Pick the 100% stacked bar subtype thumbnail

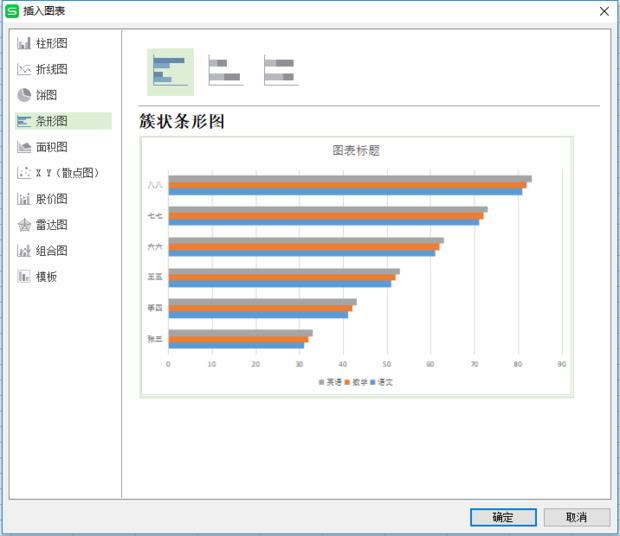point(281,70)
